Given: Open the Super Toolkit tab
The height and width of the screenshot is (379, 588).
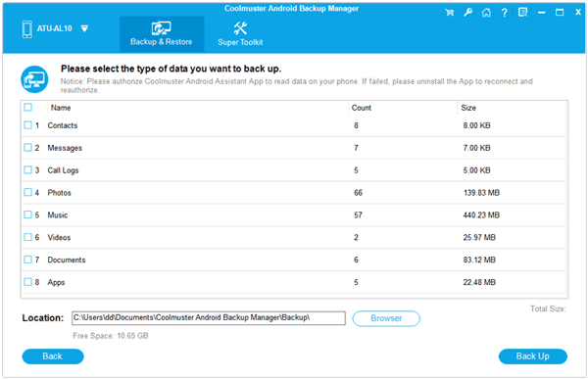Looking at the screenshot, I should tap(240, 34).
